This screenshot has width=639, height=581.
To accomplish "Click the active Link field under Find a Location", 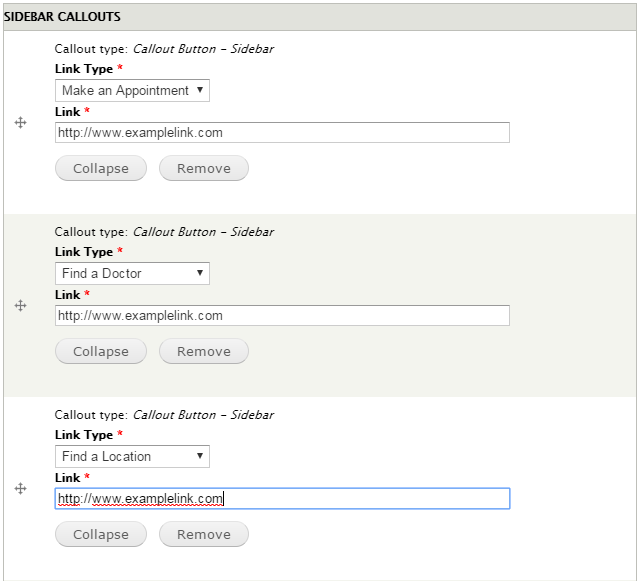I will tap(282, 498).
